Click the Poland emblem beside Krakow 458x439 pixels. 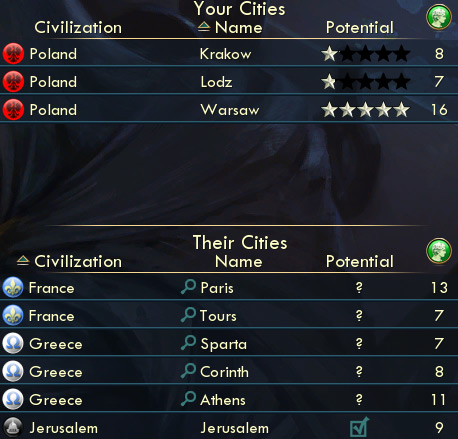click(x=13, y=53)
